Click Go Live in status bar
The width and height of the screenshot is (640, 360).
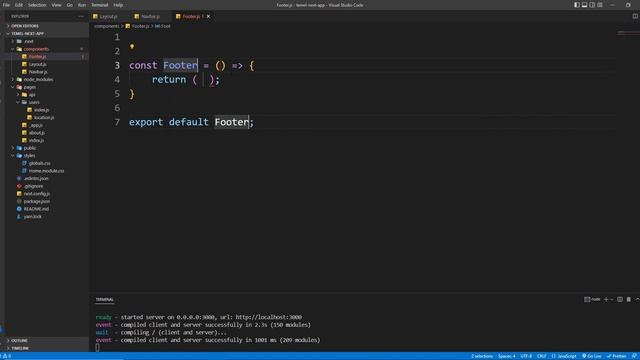[591, 356]
